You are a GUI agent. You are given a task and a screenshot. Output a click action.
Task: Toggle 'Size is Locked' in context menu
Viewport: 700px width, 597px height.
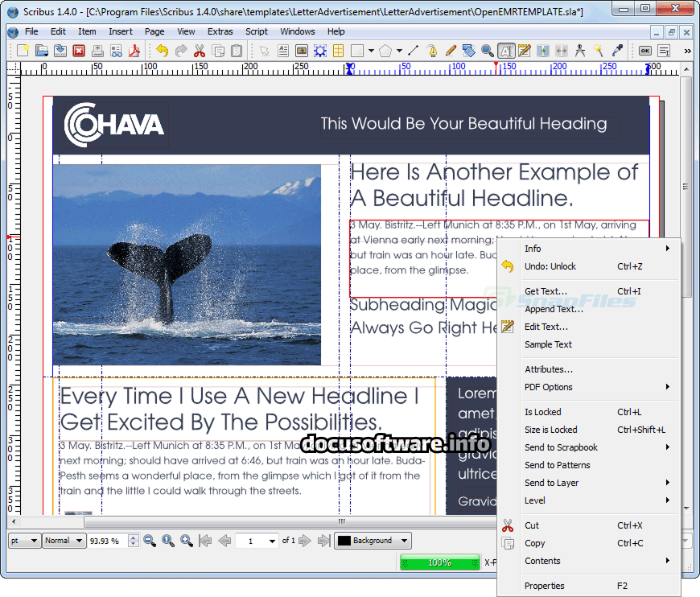point(550,430)
